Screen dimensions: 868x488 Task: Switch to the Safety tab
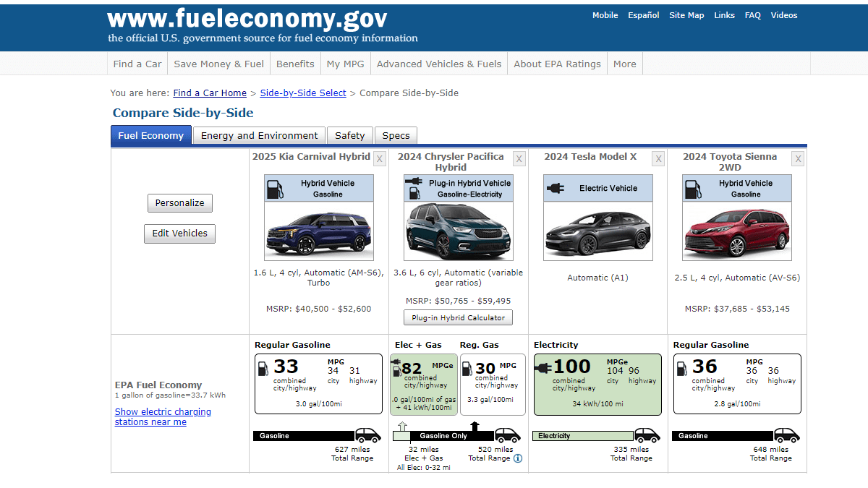tap(350, 135)
